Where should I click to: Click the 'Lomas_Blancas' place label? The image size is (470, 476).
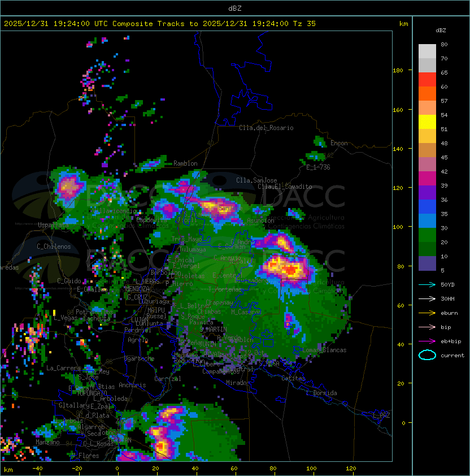click(x=324, y=350)
